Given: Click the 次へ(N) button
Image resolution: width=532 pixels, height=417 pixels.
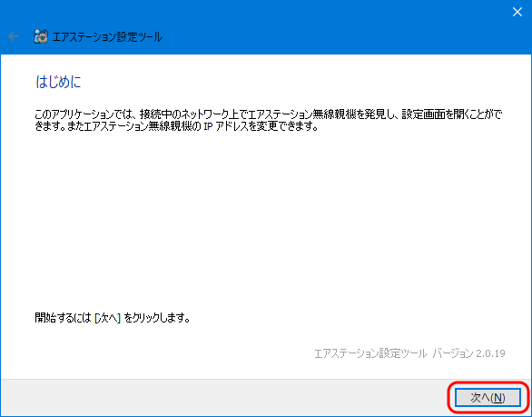Looking at the screenshot, I should 488,398.
